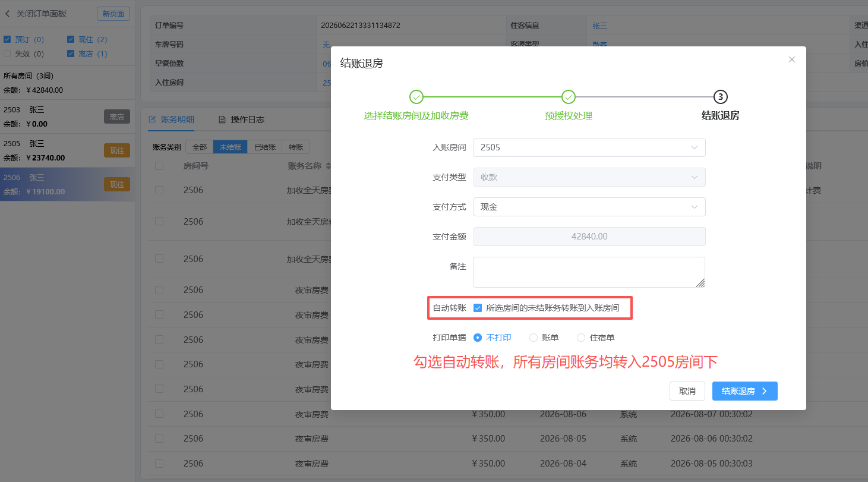Click the step 3 circle 结账退房

(x=721, y=97)
